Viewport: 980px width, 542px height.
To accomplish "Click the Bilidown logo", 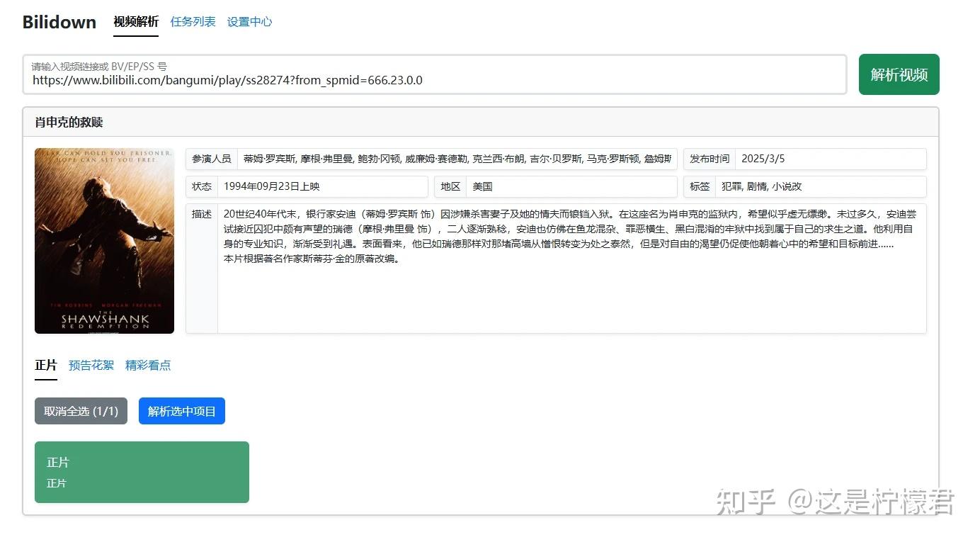I will click(59, 21).
